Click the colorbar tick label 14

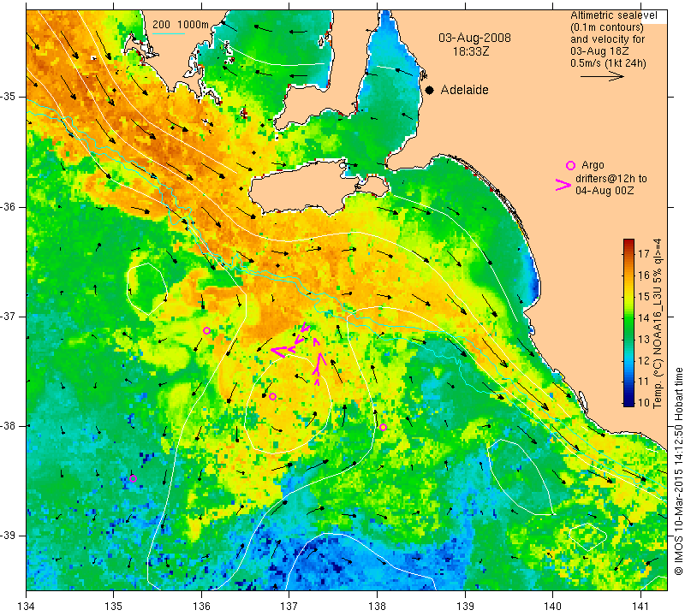point(644,317)
